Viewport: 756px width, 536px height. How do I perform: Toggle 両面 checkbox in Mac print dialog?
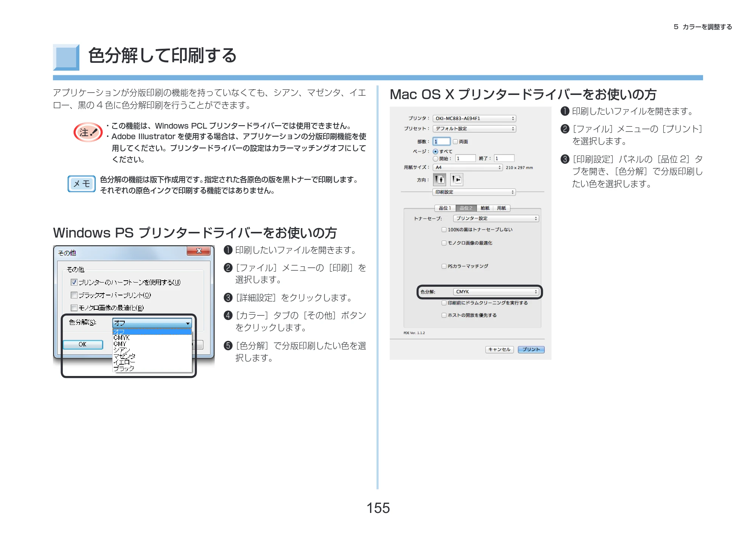pos(455,141)
